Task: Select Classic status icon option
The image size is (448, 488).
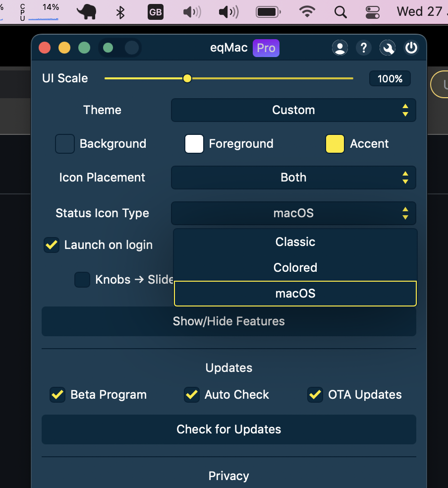Action: [295, 242]
